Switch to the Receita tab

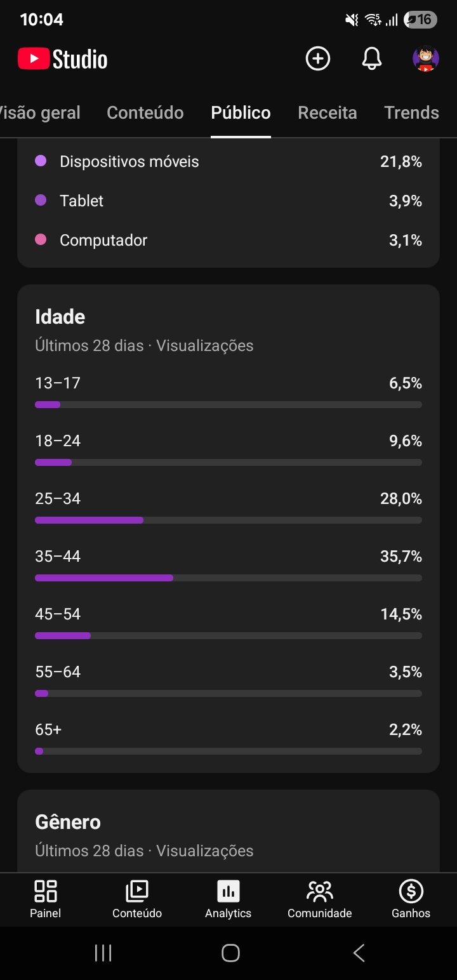(x=328, y=113)
